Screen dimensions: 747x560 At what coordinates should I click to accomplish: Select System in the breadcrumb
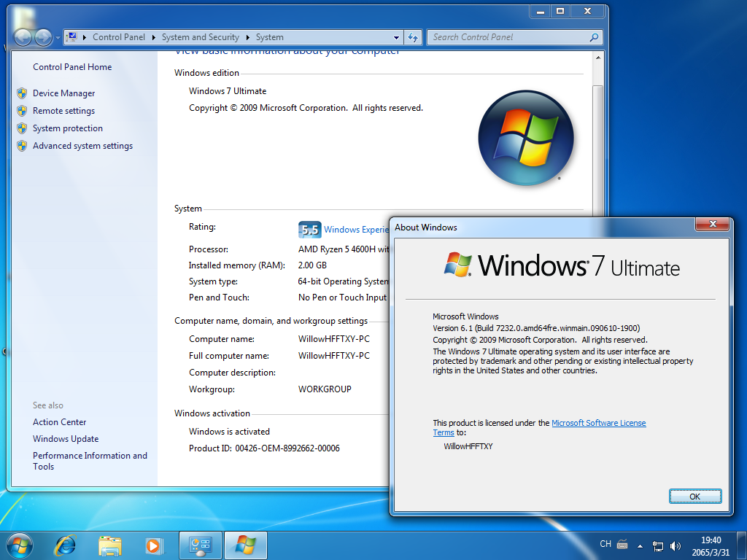[270, 37]
